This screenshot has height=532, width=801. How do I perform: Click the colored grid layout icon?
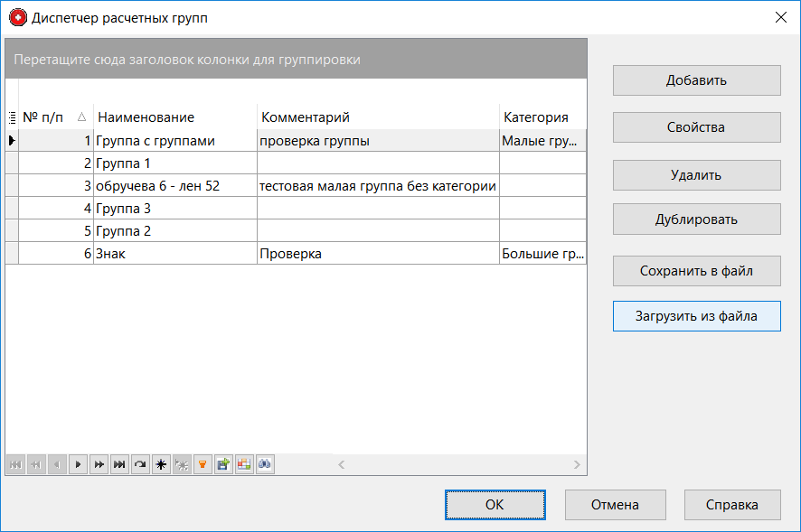[244, 464]
